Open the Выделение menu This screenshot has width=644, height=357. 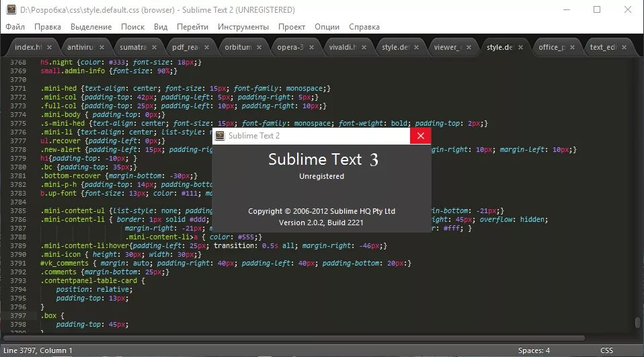(91, 27)
